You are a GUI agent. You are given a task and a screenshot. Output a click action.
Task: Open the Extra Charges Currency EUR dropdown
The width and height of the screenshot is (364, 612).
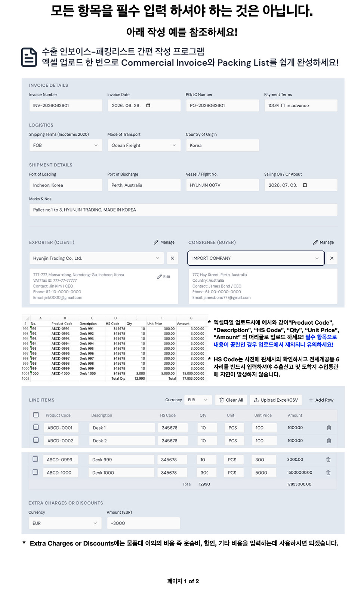65,523
